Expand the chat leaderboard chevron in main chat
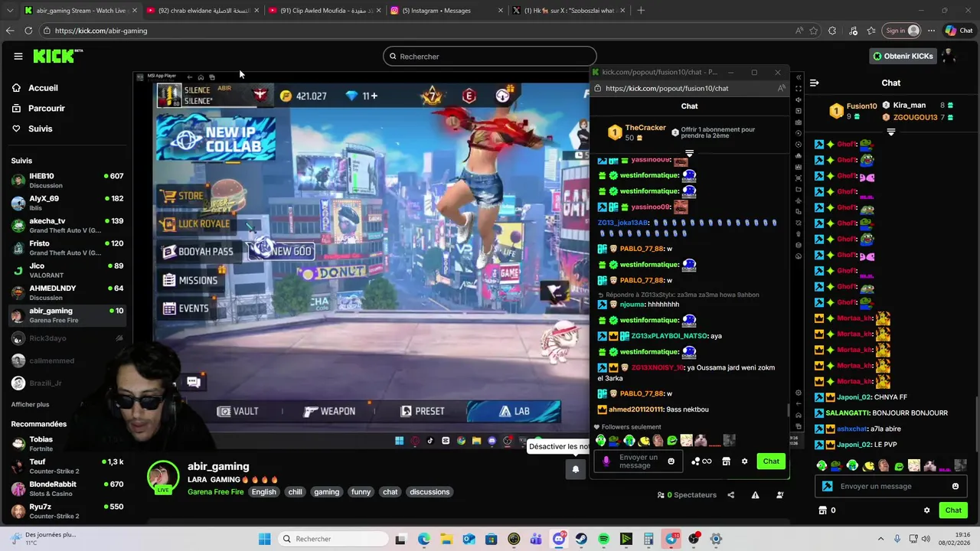Image resolution: width=980 pixels, height=551 pixels. 890,132
